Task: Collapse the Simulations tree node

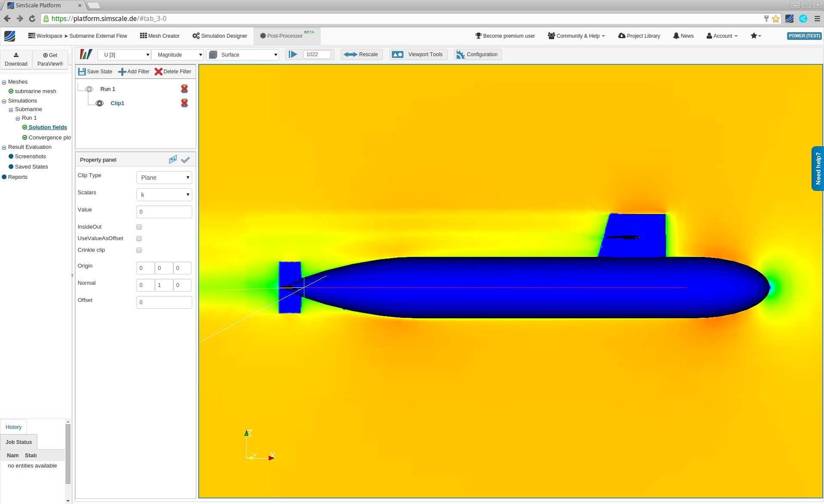Action: coord(4,100)
